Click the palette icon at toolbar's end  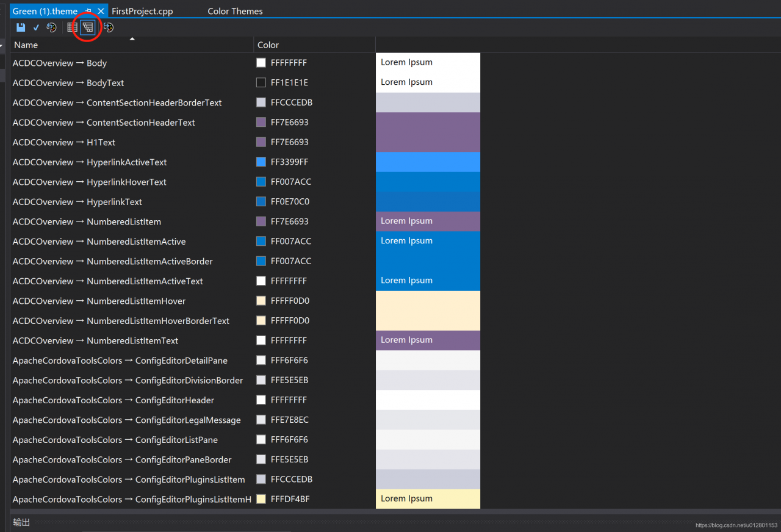109,27
